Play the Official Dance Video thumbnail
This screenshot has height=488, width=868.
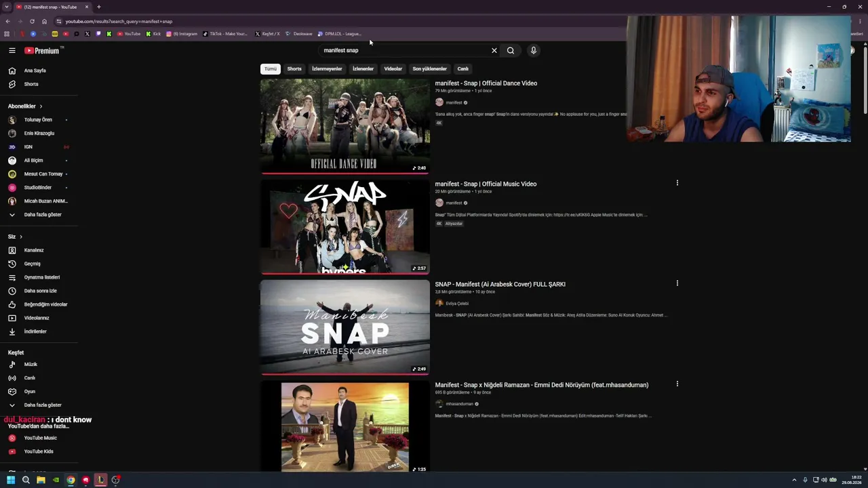click(x=345, y=126)
